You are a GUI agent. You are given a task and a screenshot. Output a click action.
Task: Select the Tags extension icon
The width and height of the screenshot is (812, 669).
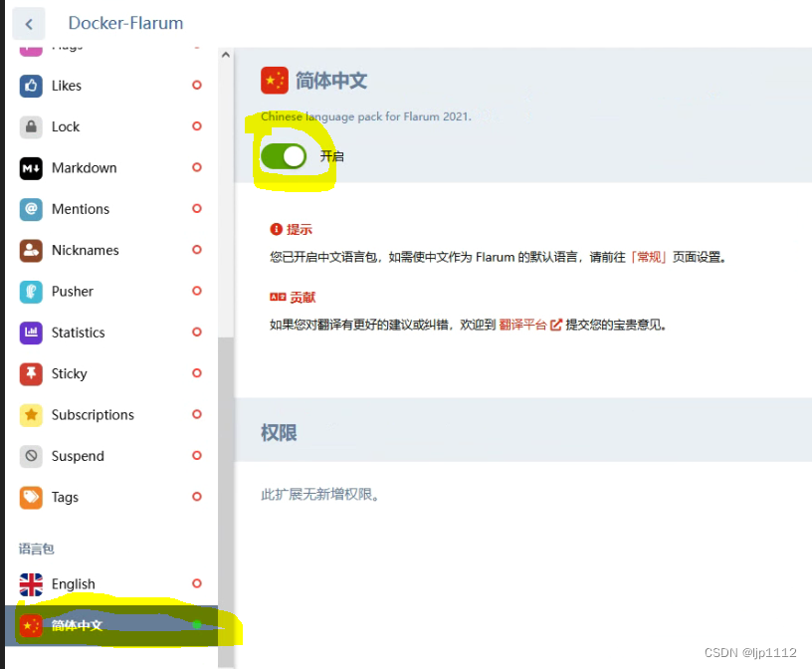[30, 497]
